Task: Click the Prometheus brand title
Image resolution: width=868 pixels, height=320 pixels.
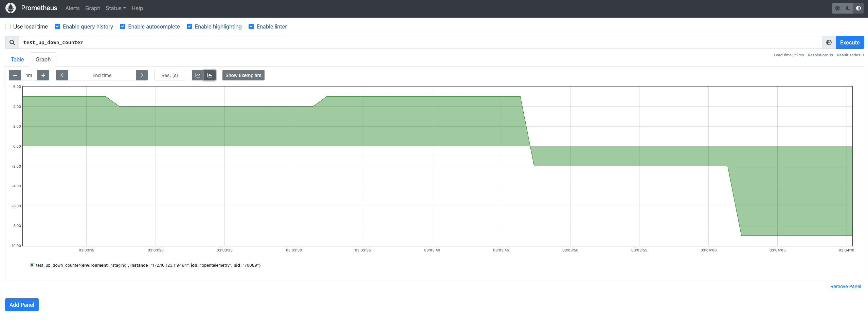Action: (x=39, y=8)
